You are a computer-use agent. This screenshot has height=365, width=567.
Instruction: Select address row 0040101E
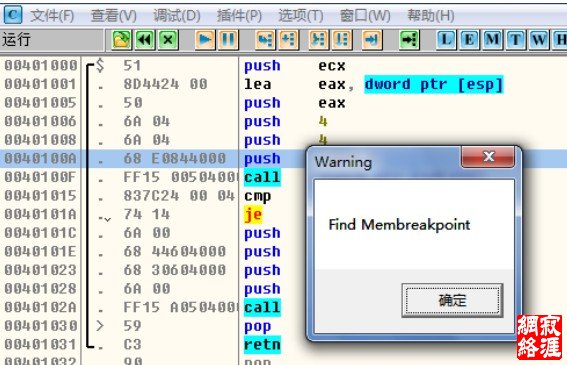[40, 251]
